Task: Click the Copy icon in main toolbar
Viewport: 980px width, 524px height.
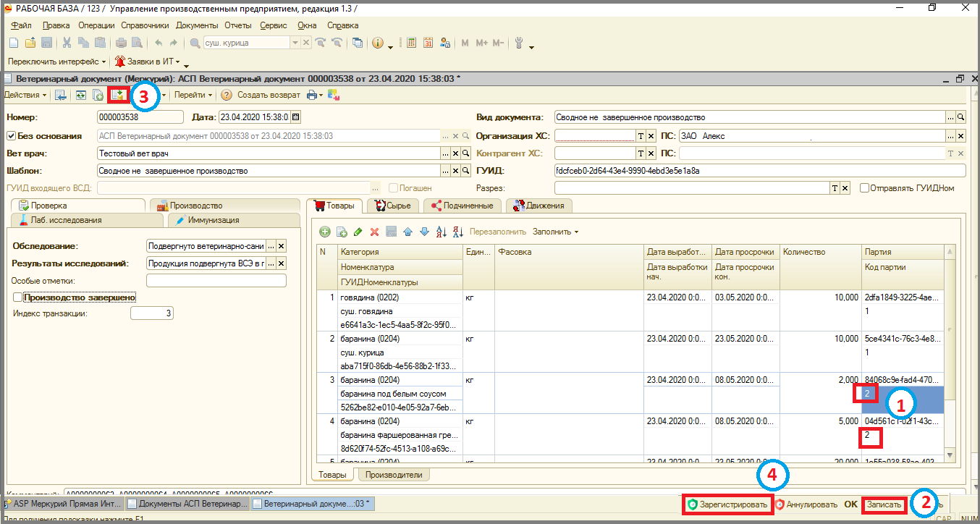Action: (x=83, y=43)
